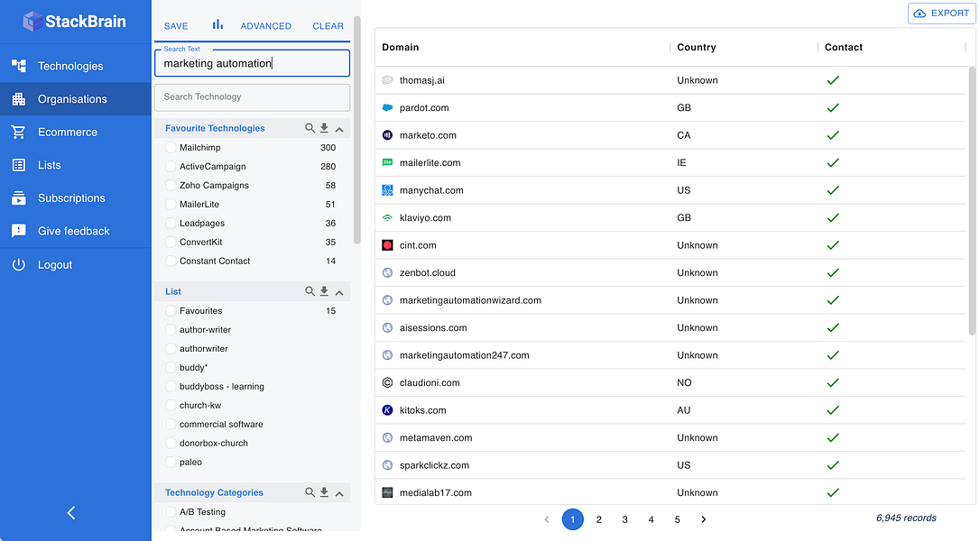Click the pardot.com favicon
980x541 pixels.
click(x=387, y=107)
